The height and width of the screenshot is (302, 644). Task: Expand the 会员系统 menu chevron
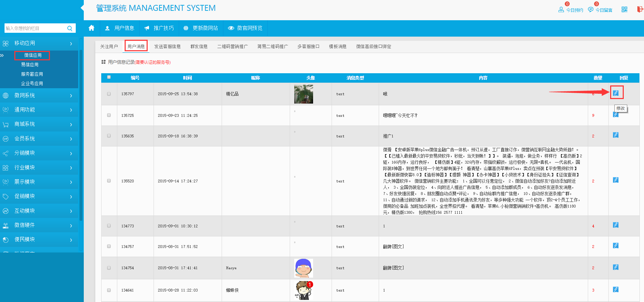tap(71, 139)
